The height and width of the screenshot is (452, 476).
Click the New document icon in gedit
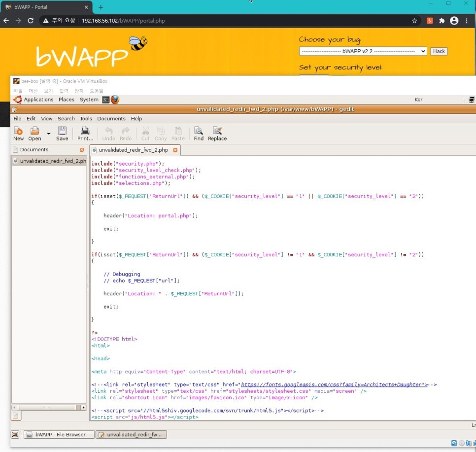[18, 134]
